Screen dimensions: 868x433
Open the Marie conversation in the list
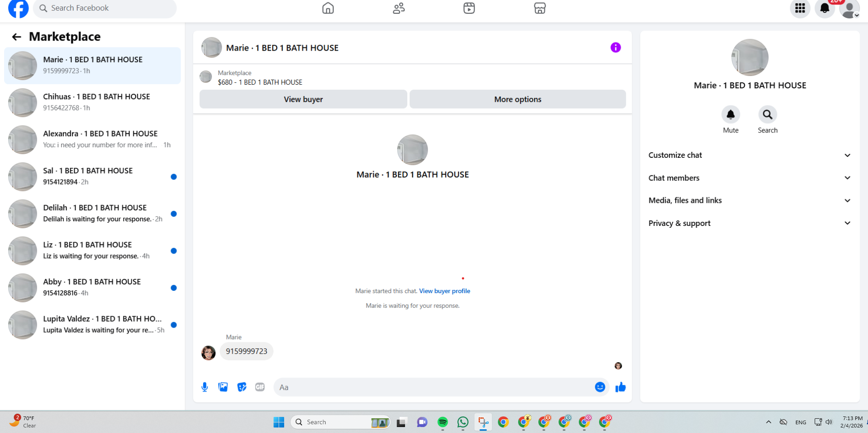92,65
